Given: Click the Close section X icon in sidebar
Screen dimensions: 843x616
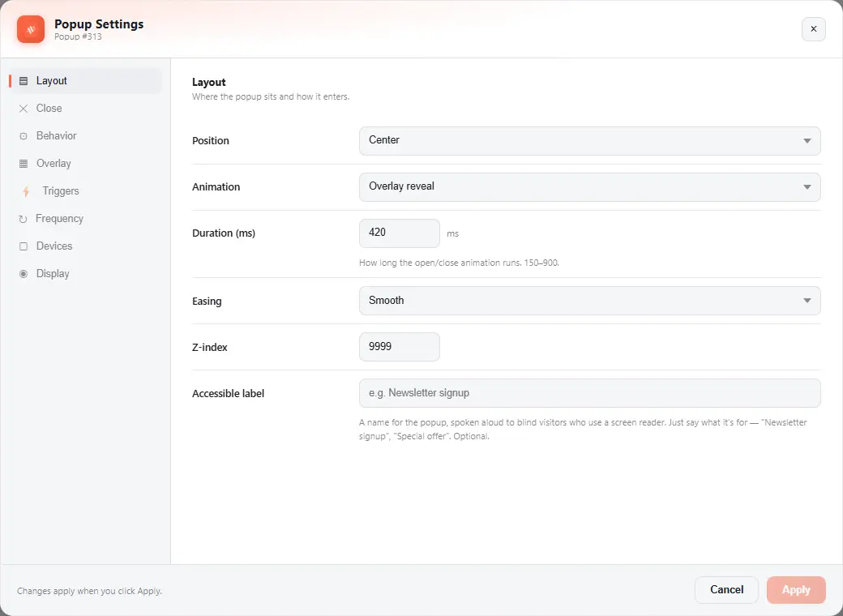Looking at the screenshot, I should click(x=24, y=109).
